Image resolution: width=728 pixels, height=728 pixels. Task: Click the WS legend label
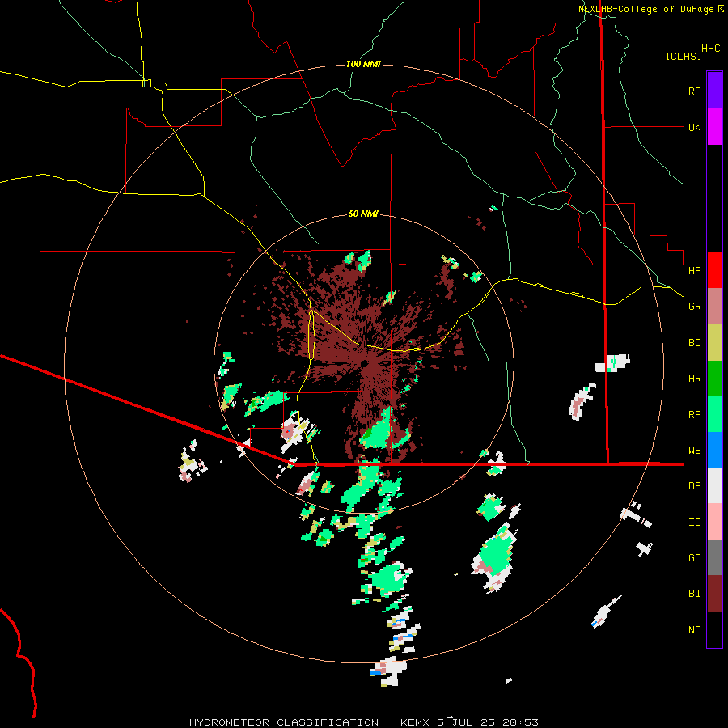[x=694, y=450]
